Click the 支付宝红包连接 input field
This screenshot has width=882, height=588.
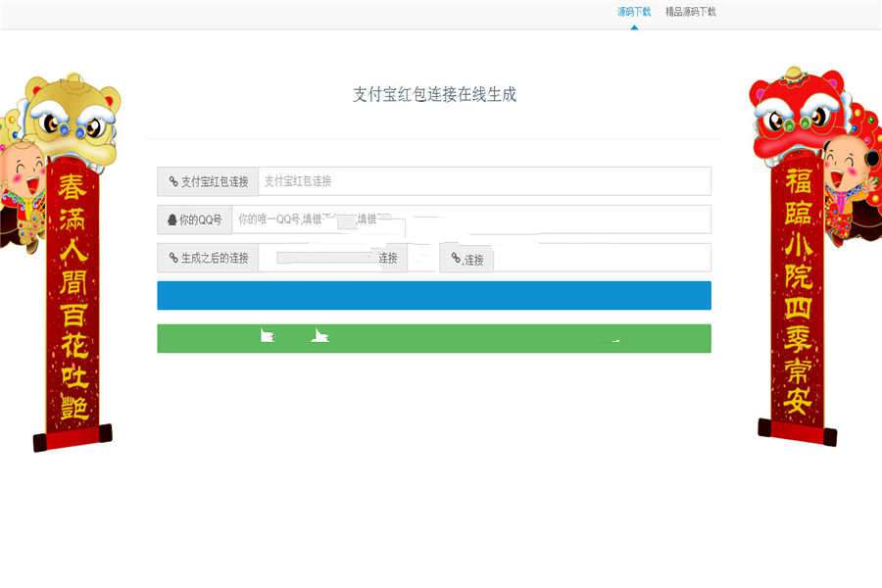484,181
